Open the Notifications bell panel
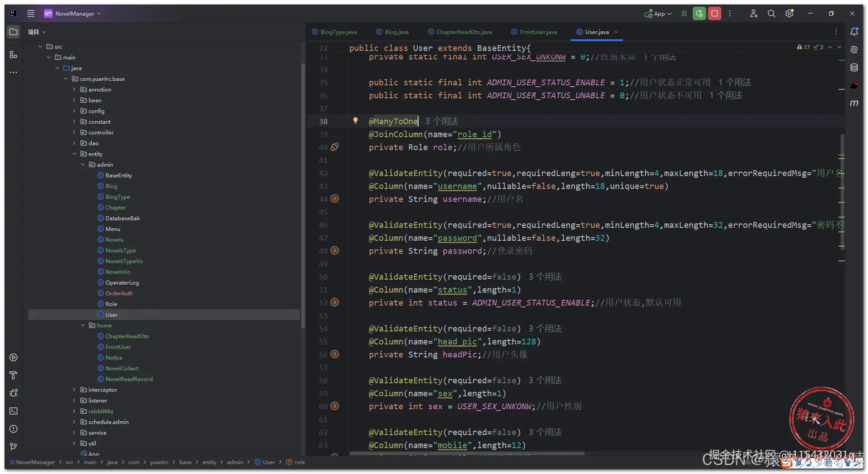Viewport: 868px width, 474px height. point(854,32)
